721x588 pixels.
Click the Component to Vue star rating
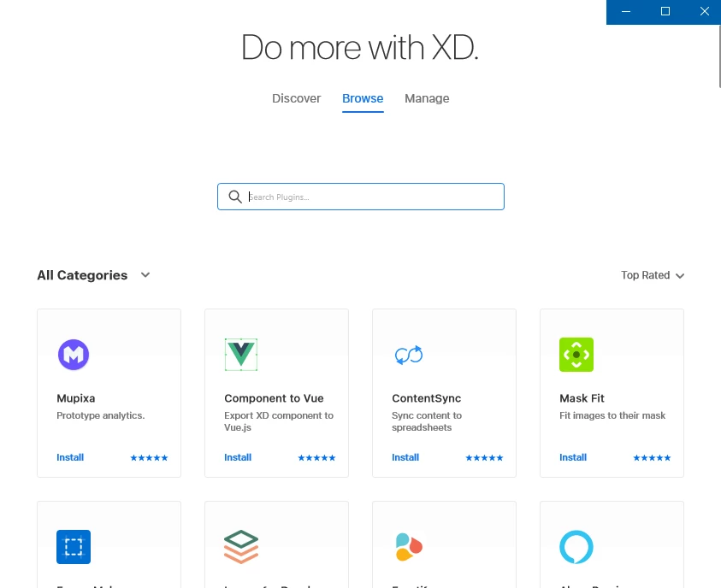click(316, 457)
